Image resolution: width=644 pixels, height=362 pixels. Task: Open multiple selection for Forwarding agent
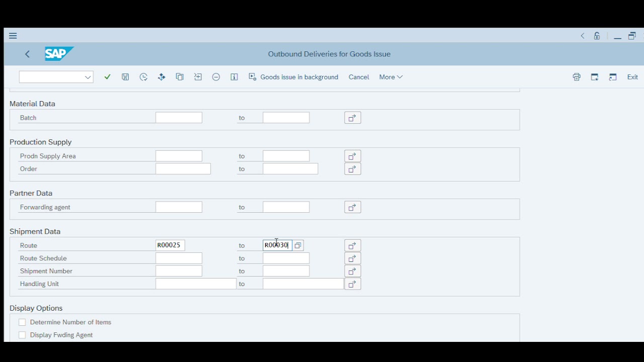[353, 207]
